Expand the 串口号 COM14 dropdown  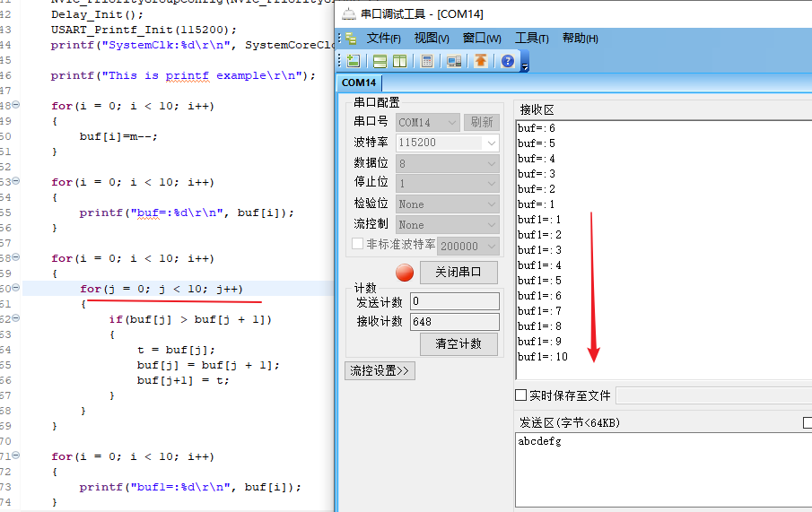428,122
